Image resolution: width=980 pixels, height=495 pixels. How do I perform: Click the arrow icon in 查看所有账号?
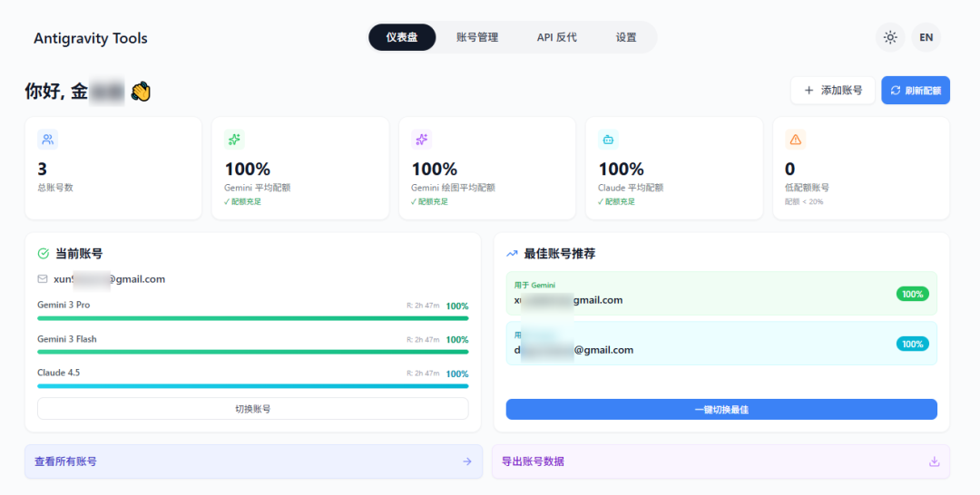click(x=467, y=461)
